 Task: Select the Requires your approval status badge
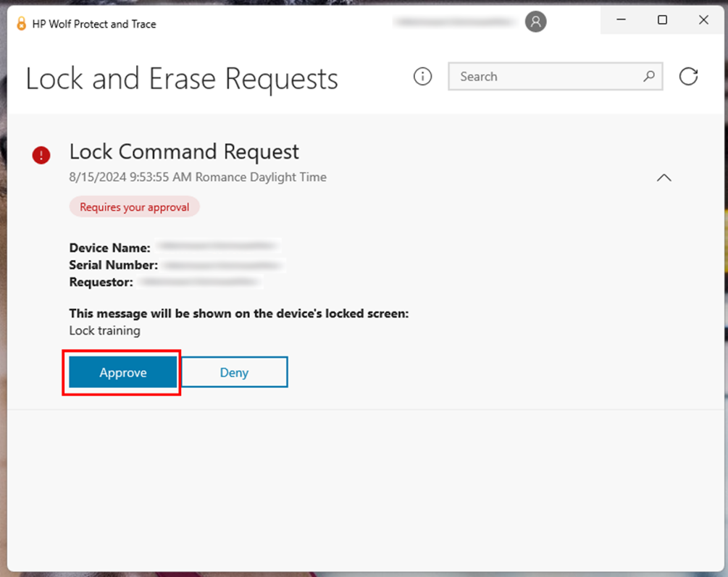[x=134, y=206]
